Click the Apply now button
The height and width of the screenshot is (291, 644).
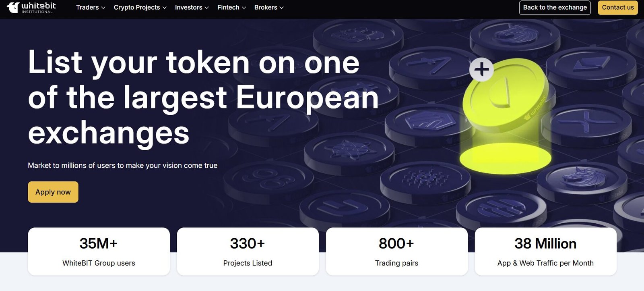point(53,192)
